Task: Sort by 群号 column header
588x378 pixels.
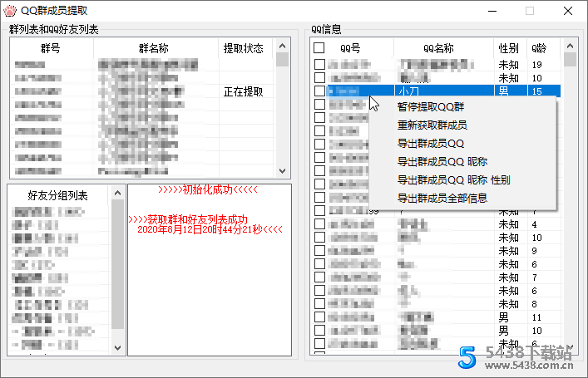Action: [51, 48]
